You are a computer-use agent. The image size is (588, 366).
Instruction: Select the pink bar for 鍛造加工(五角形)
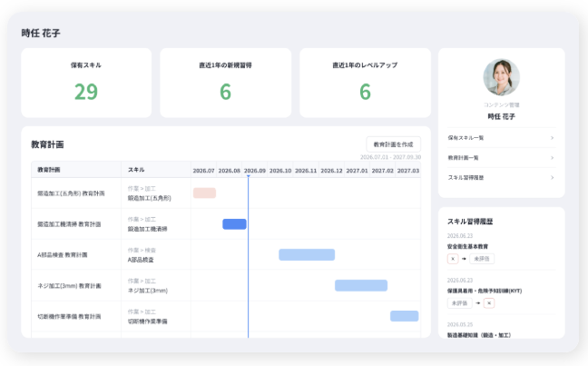click(x=204, y=193)
